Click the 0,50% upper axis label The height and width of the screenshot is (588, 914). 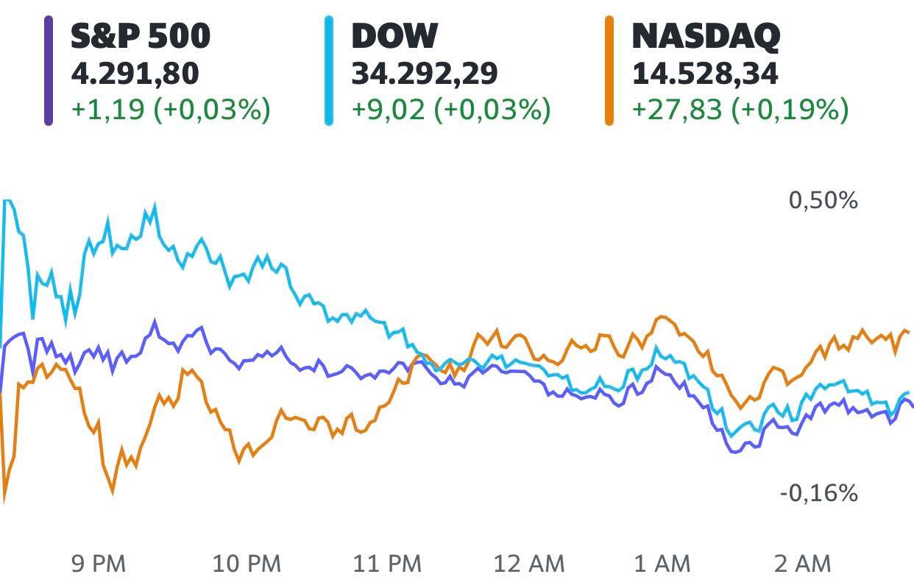[x=823, y=200]
